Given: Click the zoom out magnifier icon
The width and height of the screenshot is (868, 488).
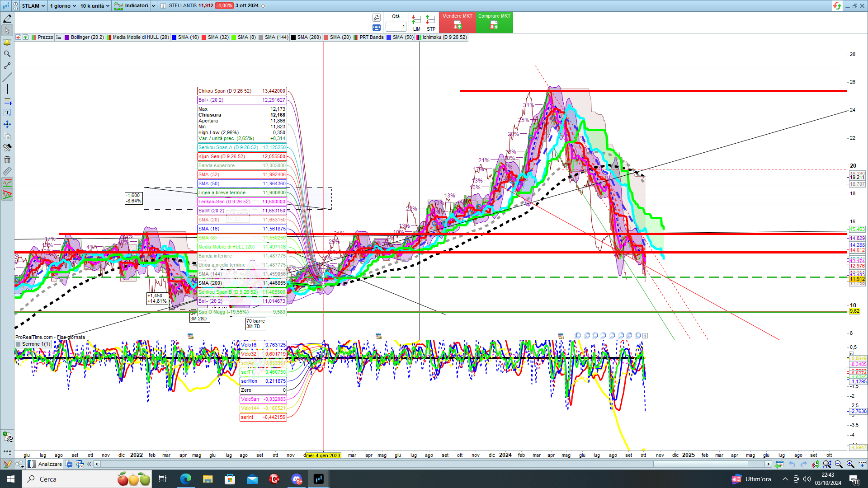Looking at the screenshot, I should tap(839, 464).
